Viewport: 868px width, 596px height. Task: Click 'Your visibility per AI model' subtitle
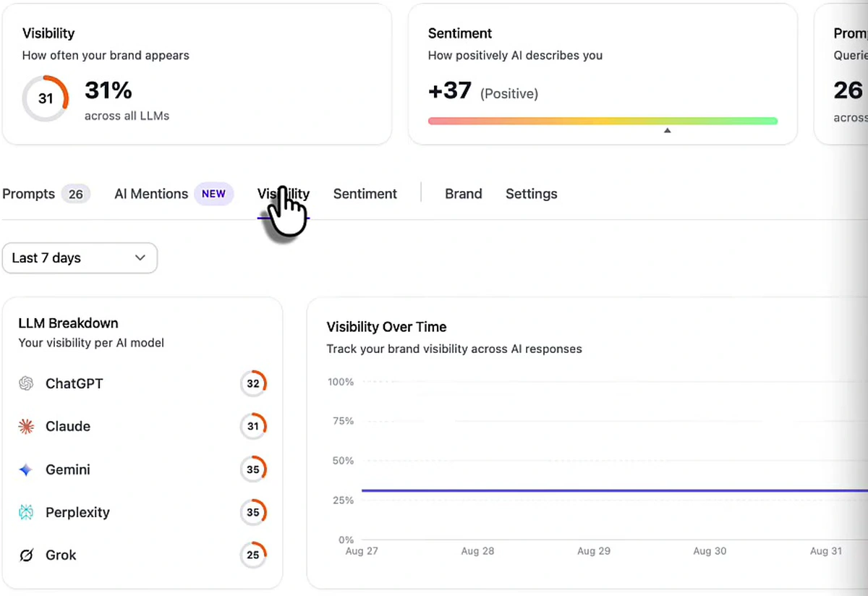click(91, 343)
